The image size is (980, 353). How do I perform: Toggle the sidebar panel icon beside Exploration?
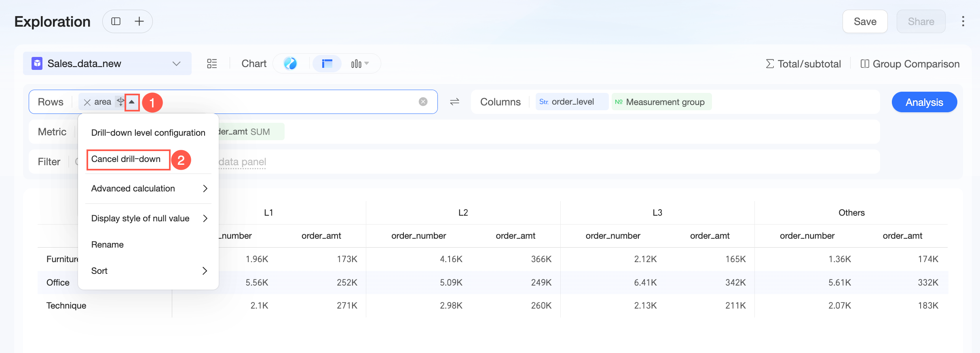tap(116, 21)
